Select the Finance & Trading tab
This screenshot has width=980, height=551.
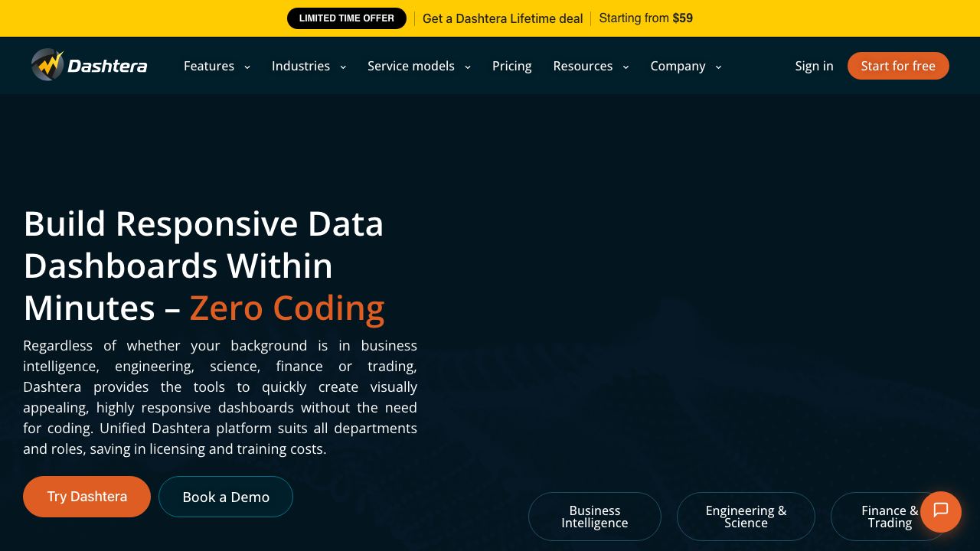(x=890, y=517)
